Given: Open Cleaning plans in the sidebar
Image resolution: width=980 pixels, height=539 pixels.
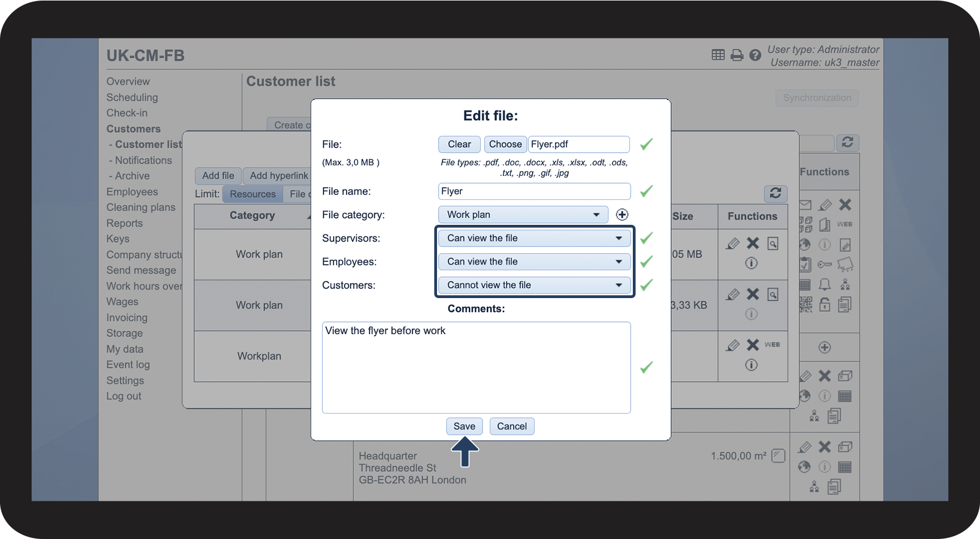Looking at the screenshot, I should (141, 207).
